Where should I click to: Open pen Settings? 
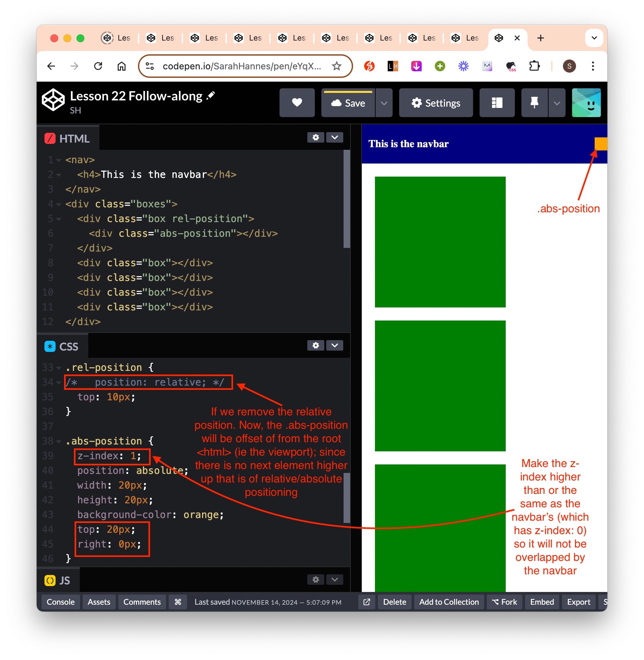click(436, 103)
